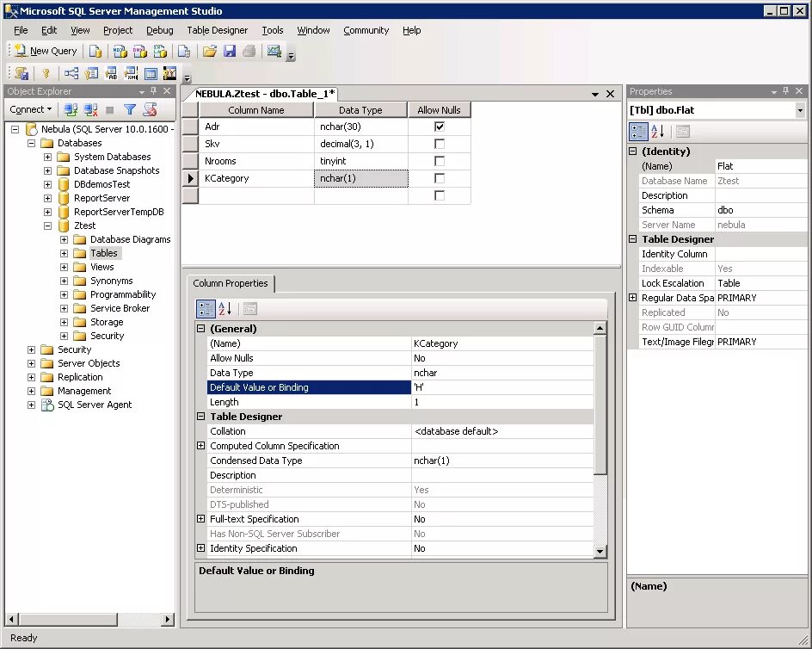The height and width of the screenshot is (649, 812).
Task: Toggle Alphabetical sort in Column Properties
Action: [x=225, y=308]
